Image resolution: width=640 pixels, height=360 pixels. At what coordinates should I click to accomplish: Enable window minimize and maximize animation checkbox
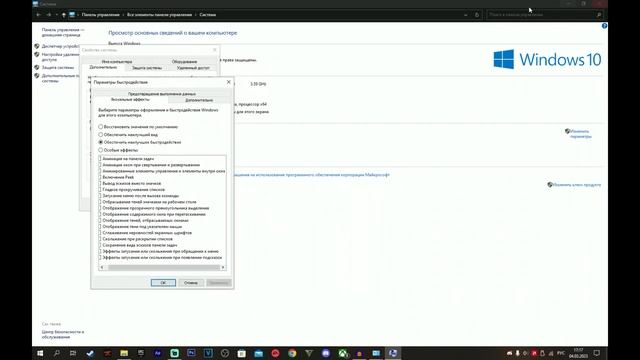pos(100,165)
